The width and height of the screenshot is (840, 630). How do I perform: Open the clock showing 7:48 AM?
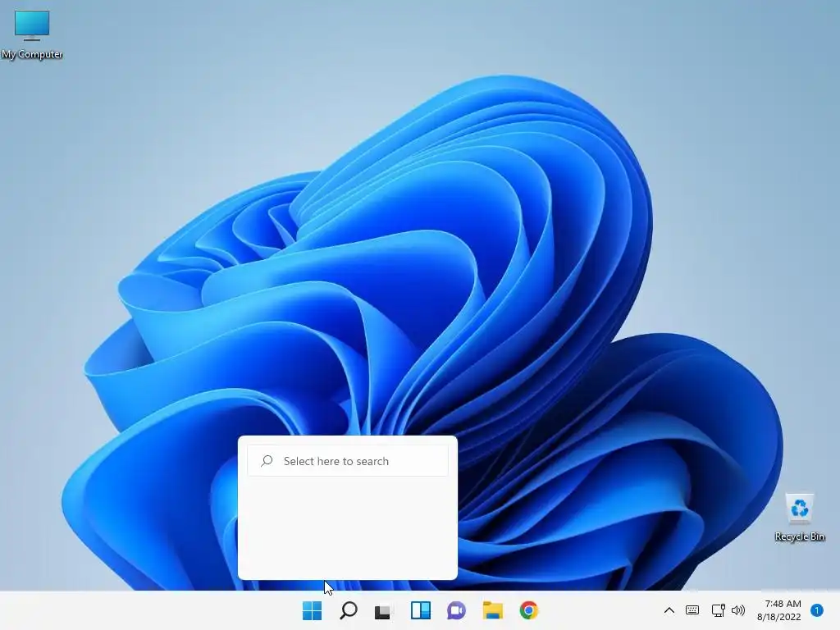(779, 610)
